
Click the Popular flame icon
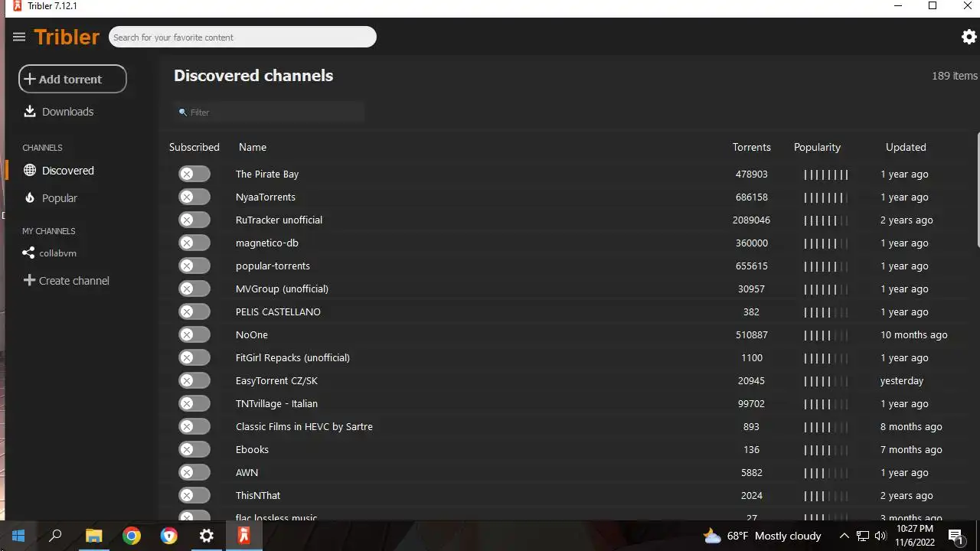click(x=30, y=198)
